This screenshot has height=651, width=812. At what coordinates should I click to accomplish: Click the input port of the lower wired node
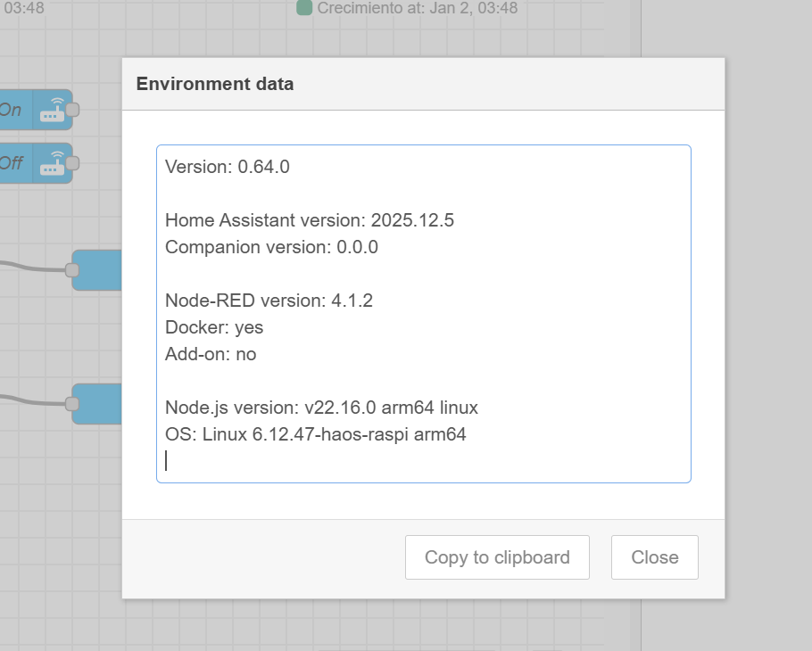(x=73, y=403)
